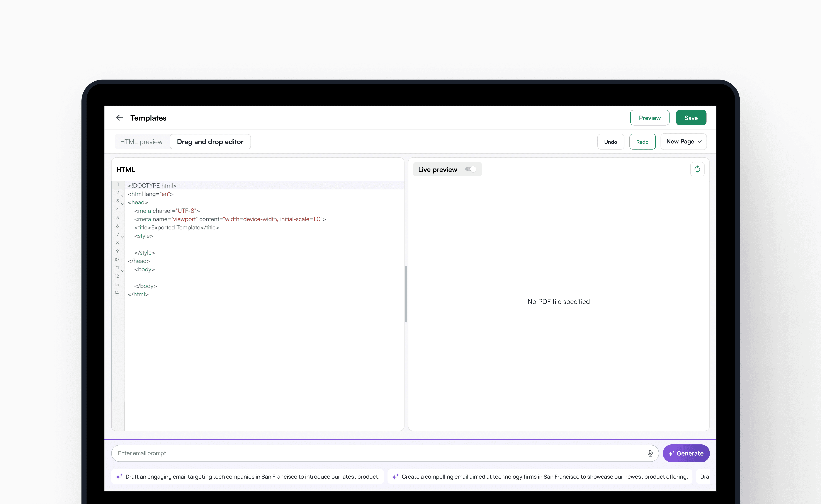Generate email from prompt
Screen dimensions: 821x504
tap(686, 453)
